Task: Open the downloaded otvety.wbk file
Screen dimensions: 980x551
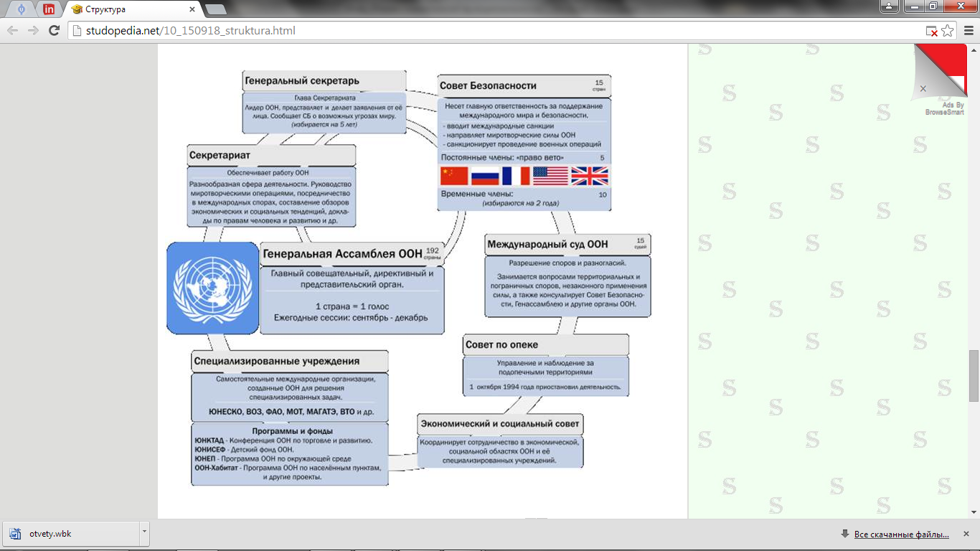Action: tap(70, 534)
